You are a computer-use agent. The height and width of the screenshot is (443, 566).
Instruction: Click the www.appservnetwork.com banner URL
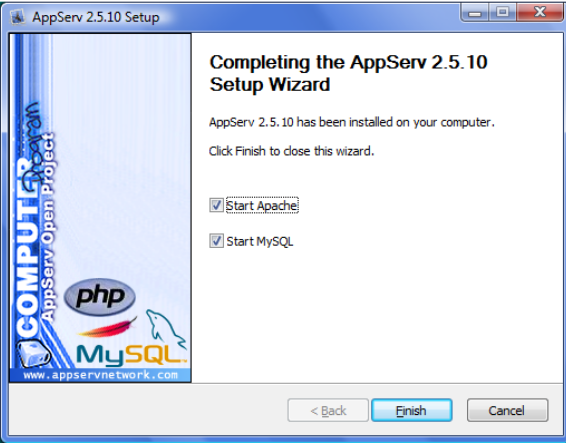[x=100, y=375]
